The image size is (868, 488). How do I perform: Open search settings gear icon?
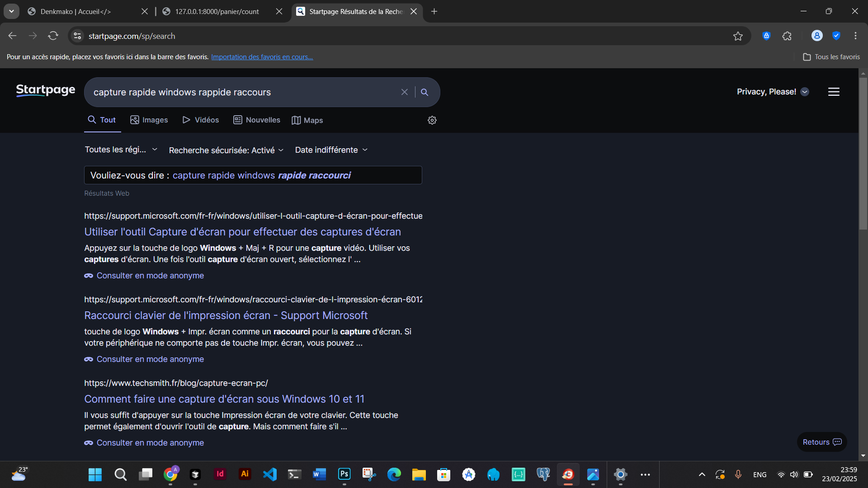coord(432,120)
